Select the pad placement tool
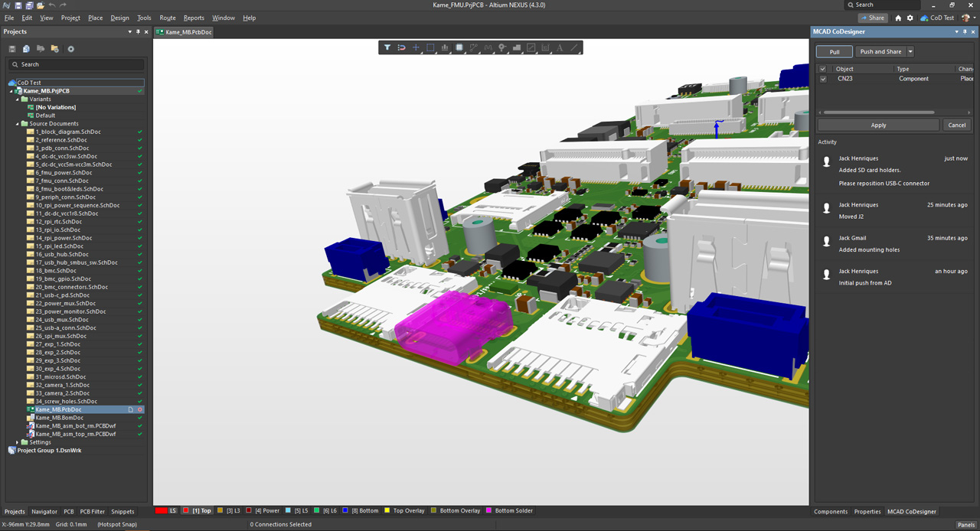Viewport: 980px width, 531px height. [x=458, y=47]
